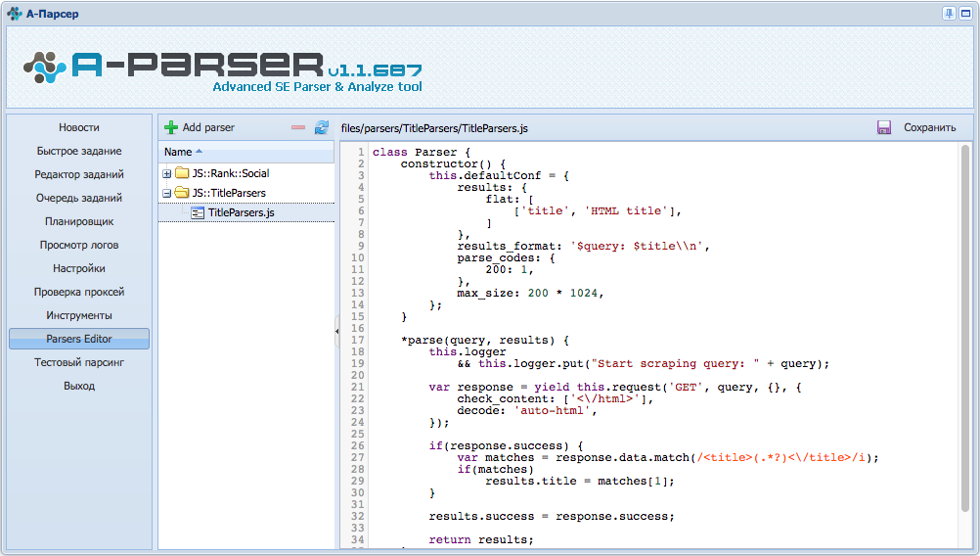
Task: Select Parsers Editor in the sidebar
Action: tap(79, 339)
